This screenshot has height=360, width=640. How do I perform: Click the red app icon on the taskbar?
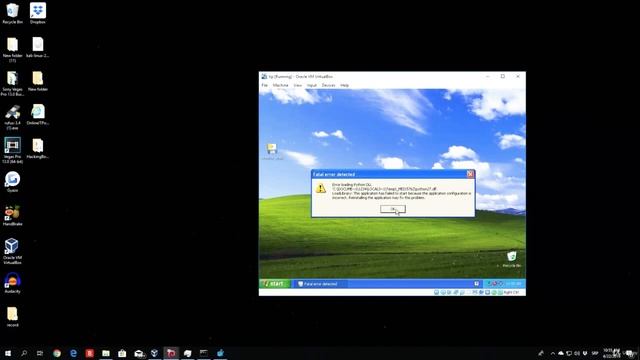tap(90, 353)
